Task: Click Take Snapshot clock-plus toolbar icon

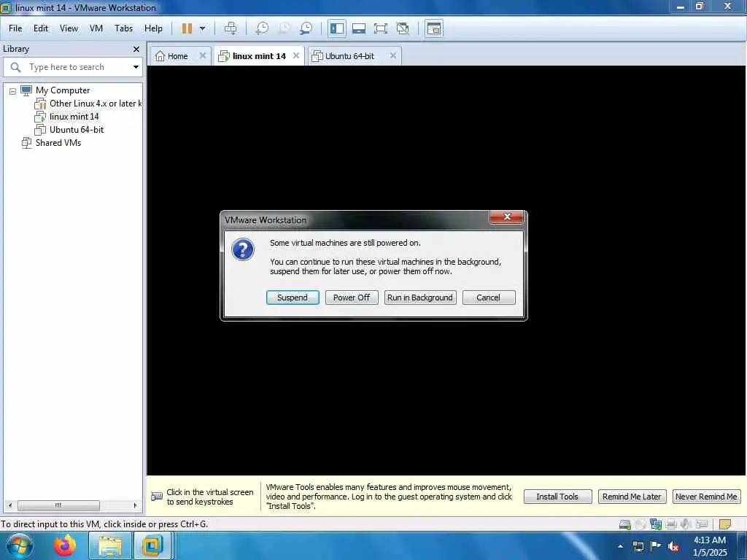Action: (262, 28)
